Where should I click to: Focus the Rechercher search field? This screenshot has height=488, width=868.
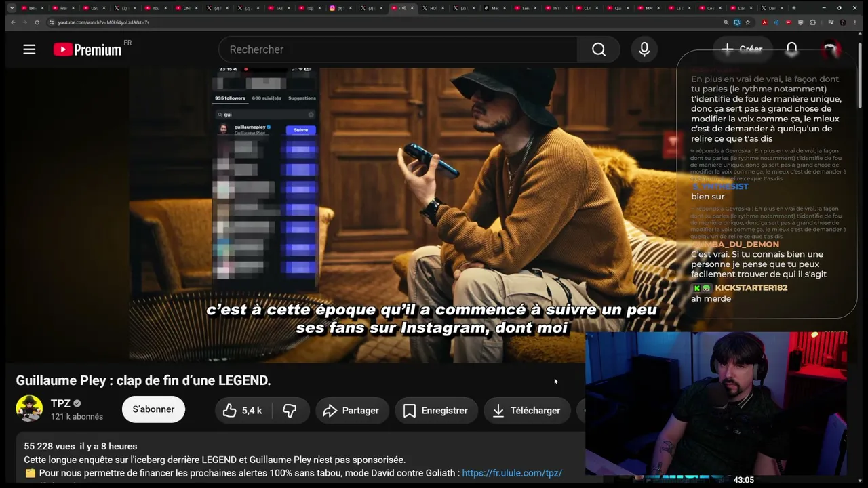tap(398, 49)
